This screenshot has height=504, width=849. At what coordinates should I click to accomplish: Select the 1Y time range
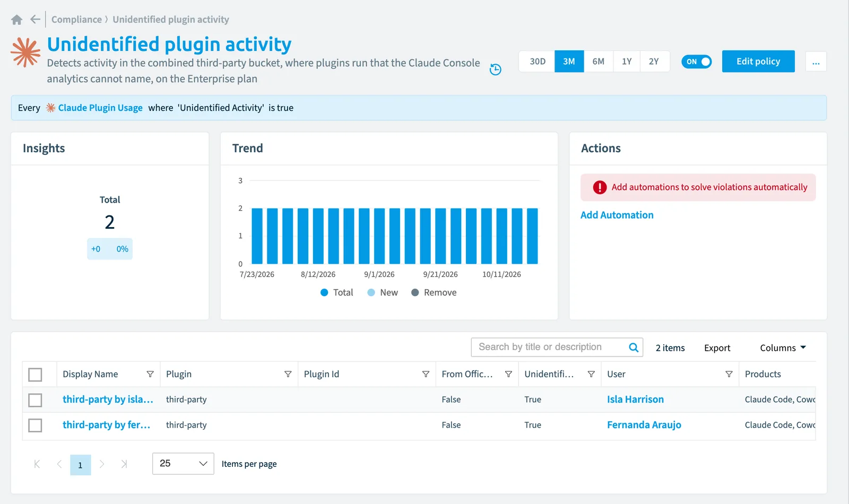point(627,62)
